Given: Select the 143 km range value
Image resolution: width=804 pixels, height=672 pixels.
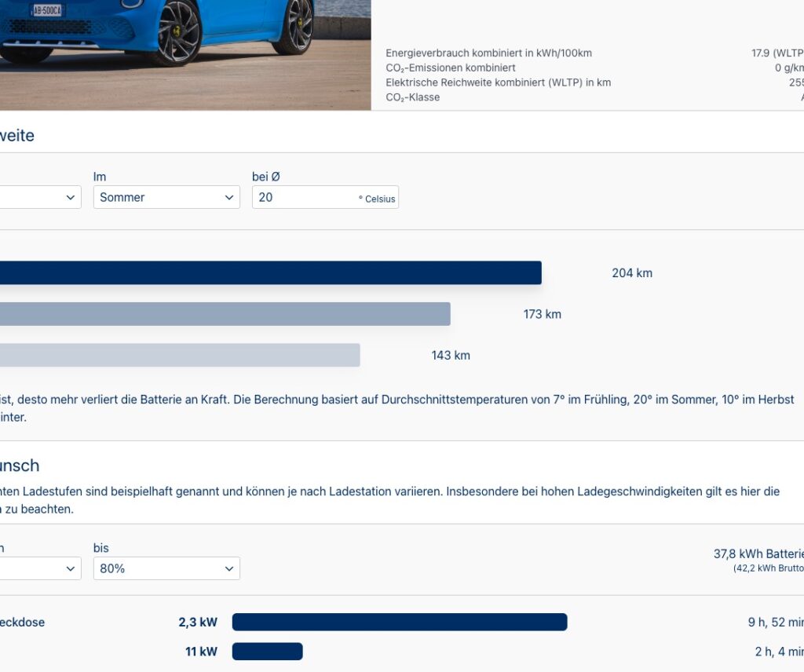Looking at the screenshot, I should (x=451, y=356).
